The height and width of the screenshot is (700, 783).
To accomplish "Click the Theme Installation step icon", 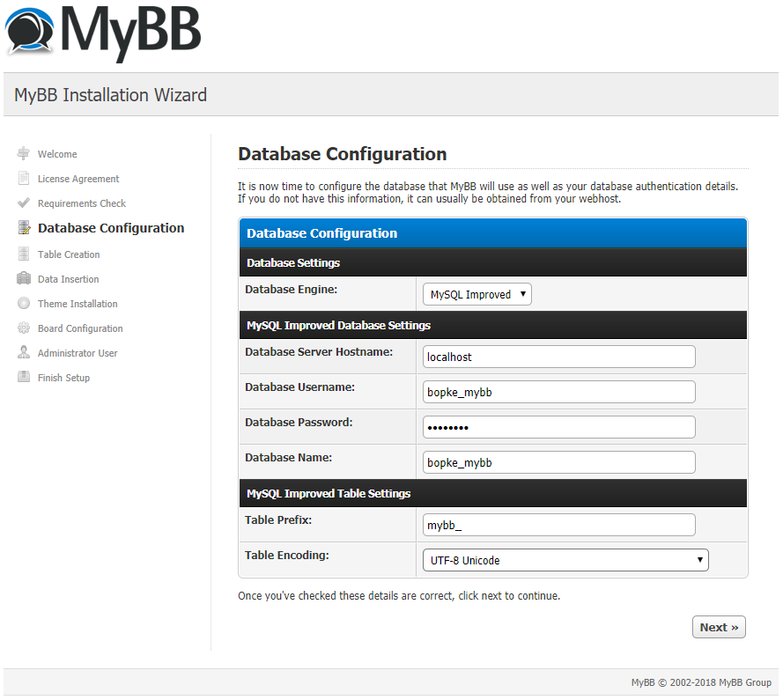I will coord(24,303).
